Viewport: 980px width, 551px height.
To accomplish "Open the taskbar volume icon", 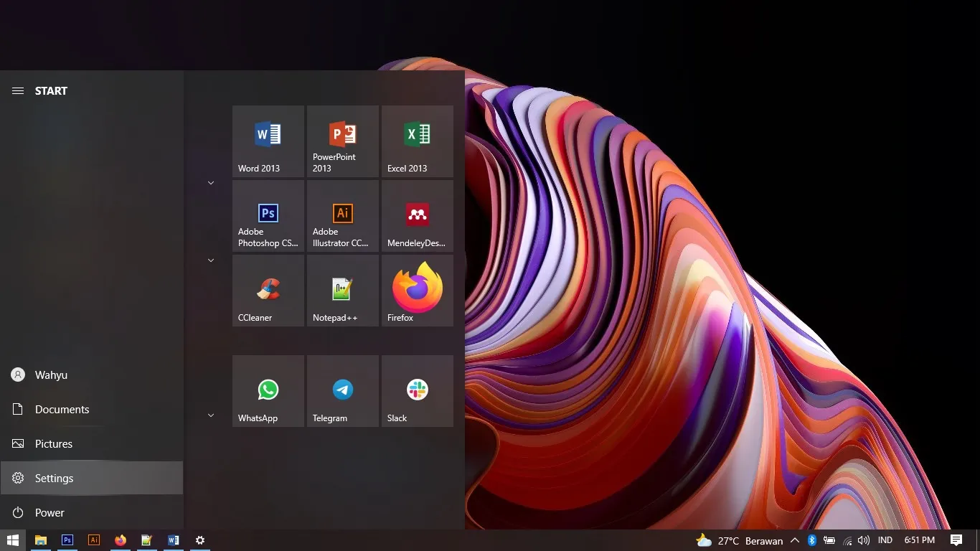I will tap(863, 540).
